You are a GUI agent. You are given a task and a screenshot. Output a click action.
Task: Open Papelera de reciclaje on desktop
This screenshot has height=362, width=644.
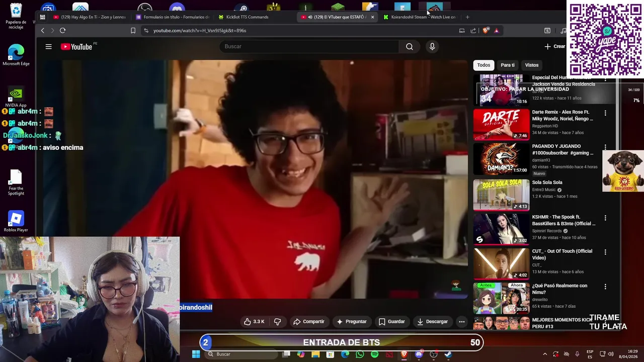click(16, 16)
